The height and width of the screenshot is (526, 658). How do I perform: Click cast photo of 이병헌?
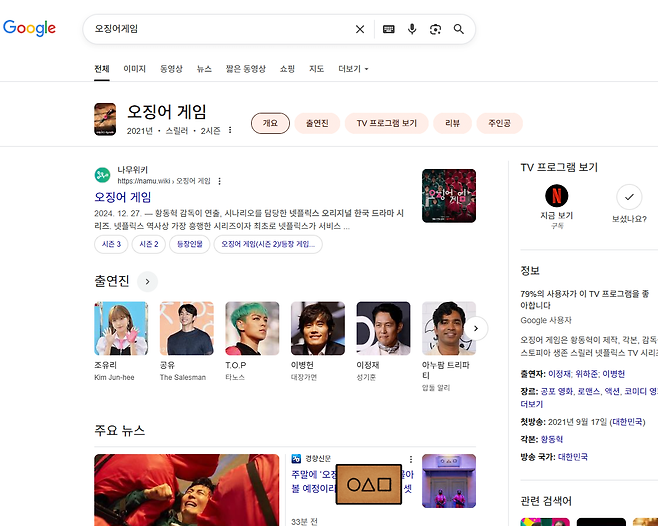tap(318, 328)
